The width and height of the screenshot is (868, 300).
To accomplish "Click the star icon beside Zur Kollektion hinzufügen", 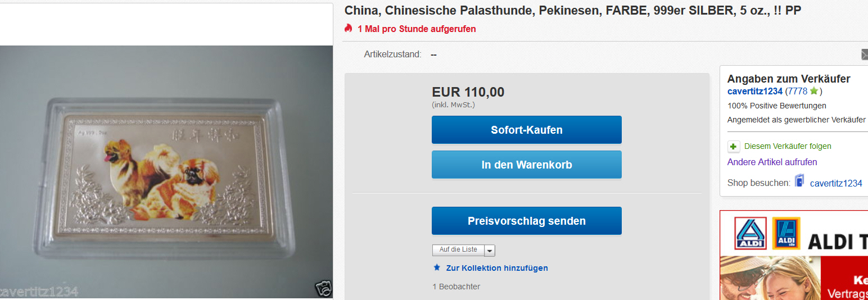I will 437,267.
